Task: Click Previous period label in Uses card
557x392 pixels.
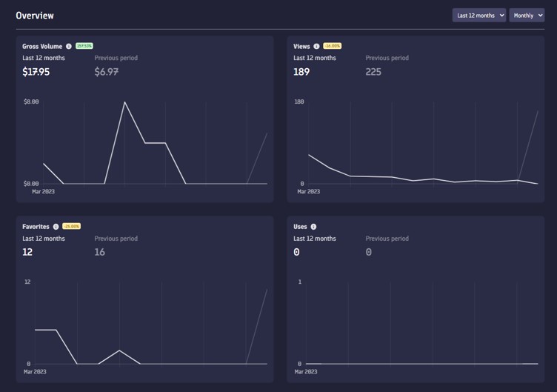Action: pyautogui.click(x=387, y=239)
